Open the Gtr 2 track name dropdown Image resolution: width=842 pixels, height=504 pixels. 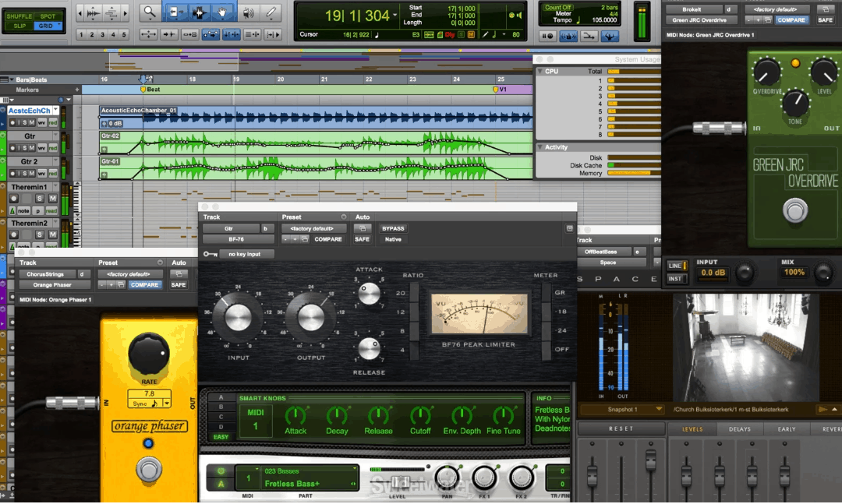(x=55, y=160)
